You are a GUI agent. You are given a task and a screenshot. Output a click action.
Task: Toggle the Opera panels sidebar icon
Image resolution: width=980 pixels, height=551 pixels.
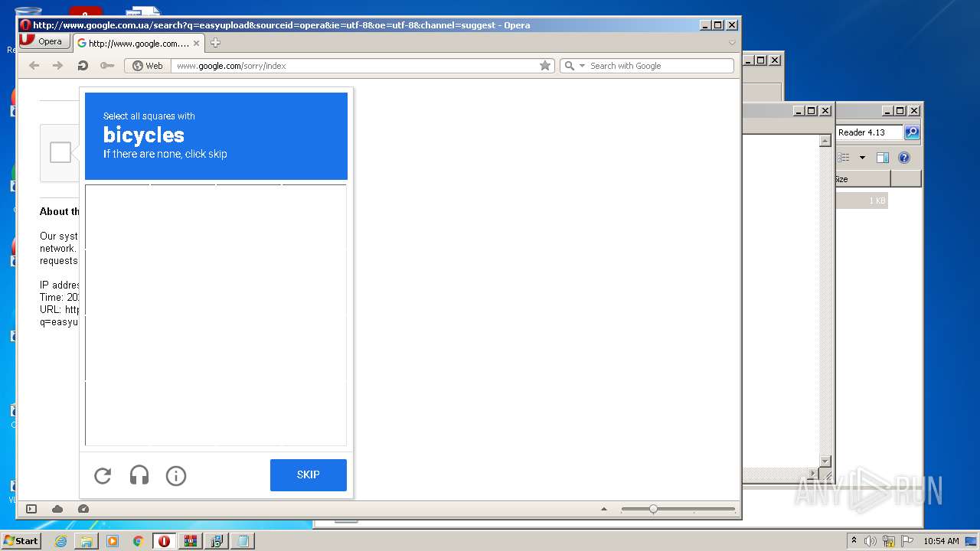pos(31,509)
